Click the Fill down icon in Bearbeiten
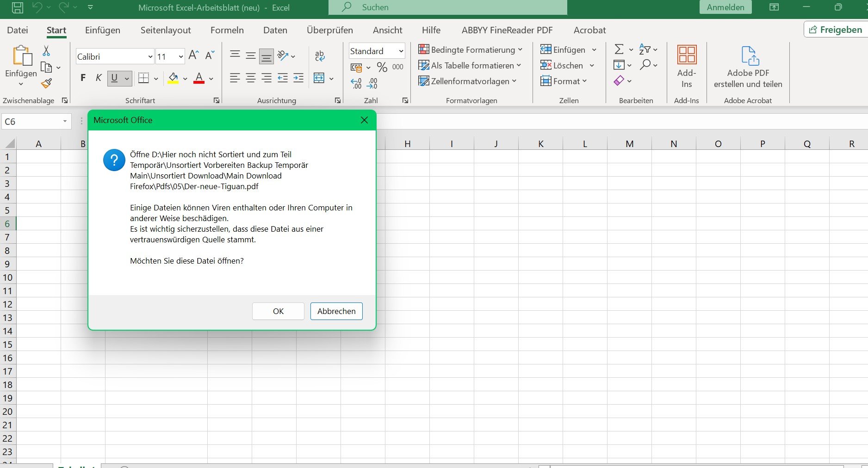Viewport: 868px width, 468px height. click(619, 65)
